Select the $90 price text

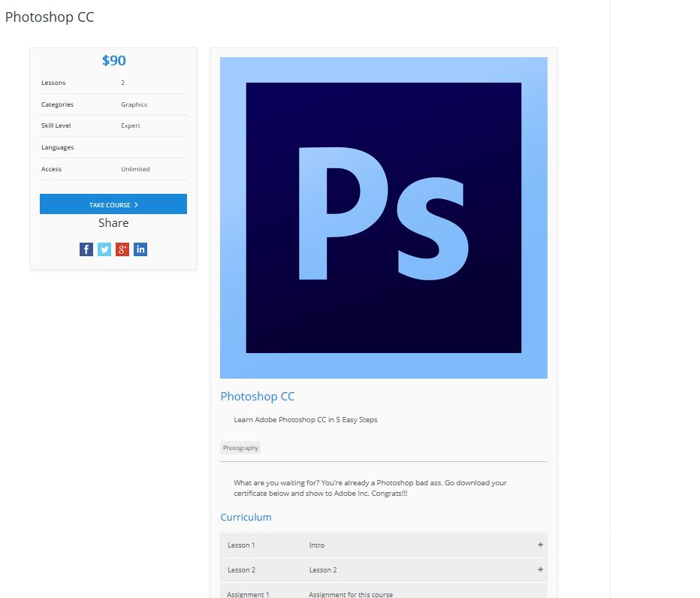[114, 60]
